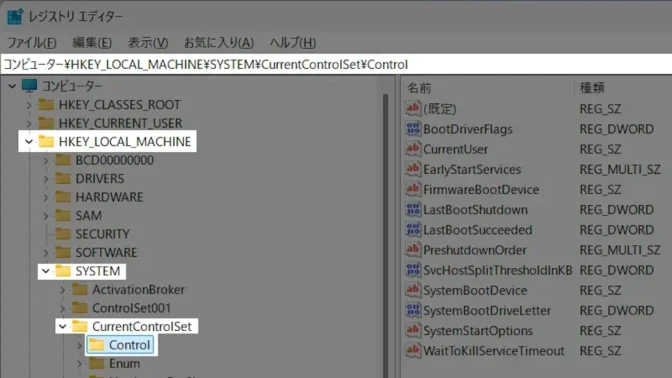Select the ControlSet001 key
The image size is (672, 378).
(132, 308)
